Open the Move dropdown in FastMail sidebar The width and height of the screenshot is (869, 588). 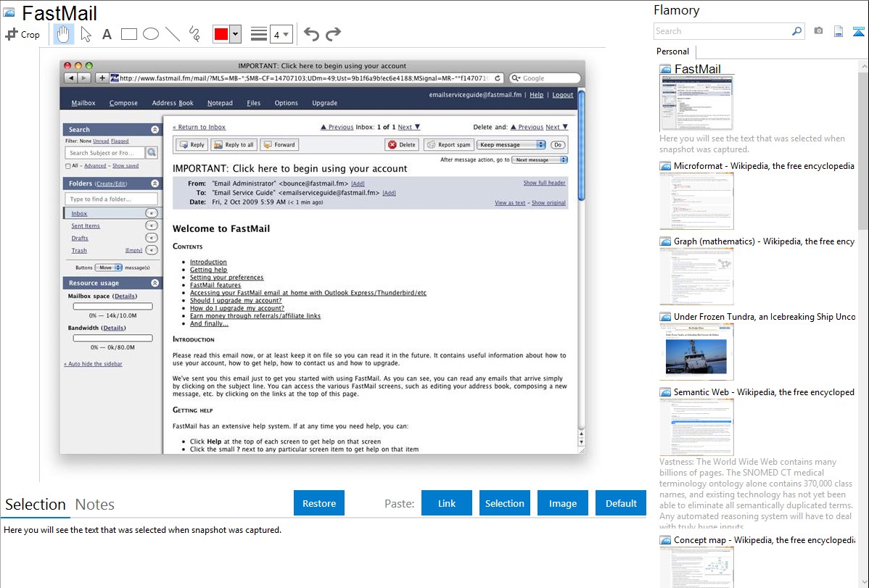point(109,268)
